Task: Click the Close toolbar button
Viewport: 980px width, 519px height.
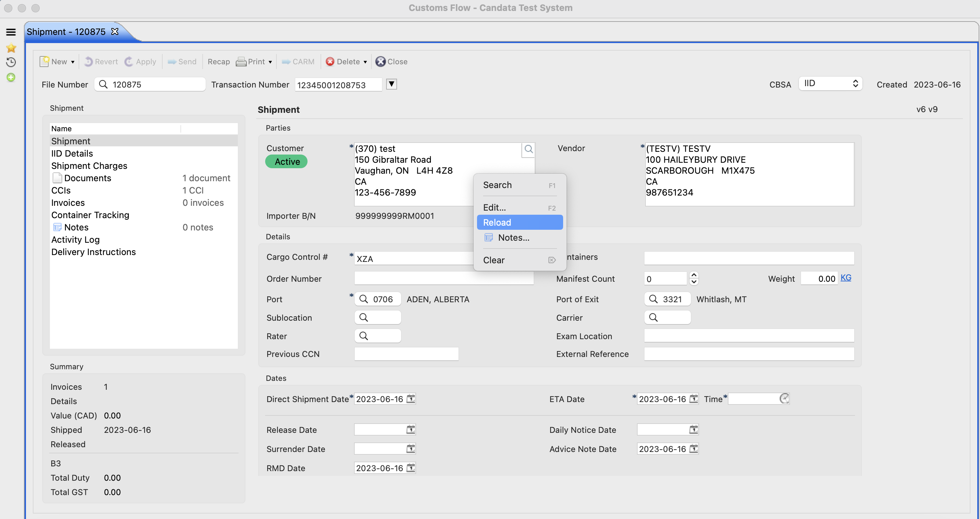Action: [x=392, y=62]
